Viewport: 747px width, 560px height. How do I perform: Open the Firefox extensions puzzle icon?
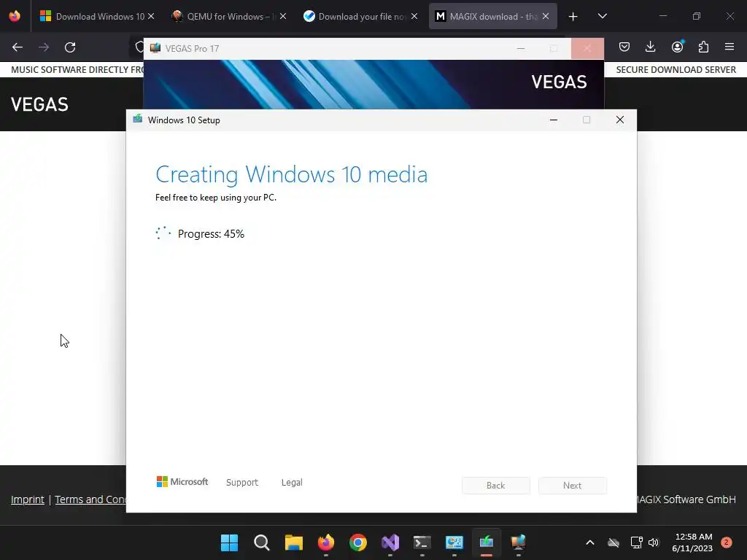703,47
